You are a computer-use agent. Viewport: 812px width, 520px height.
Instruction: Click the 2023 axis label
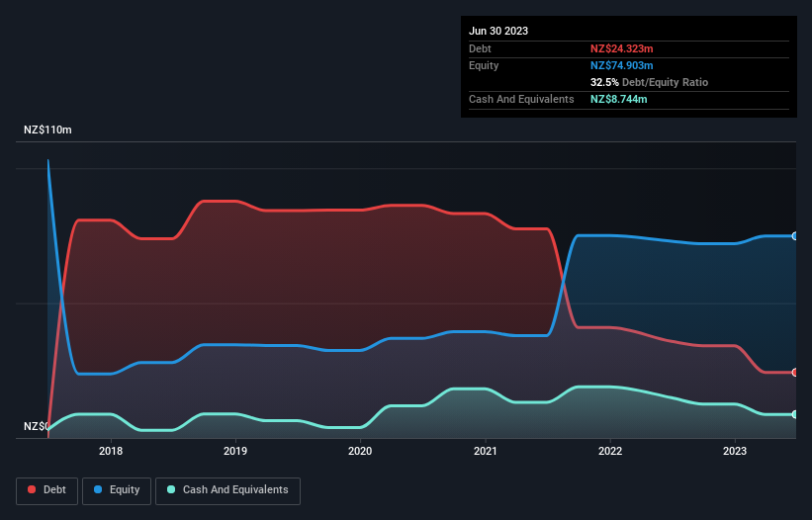click(734, 451)
